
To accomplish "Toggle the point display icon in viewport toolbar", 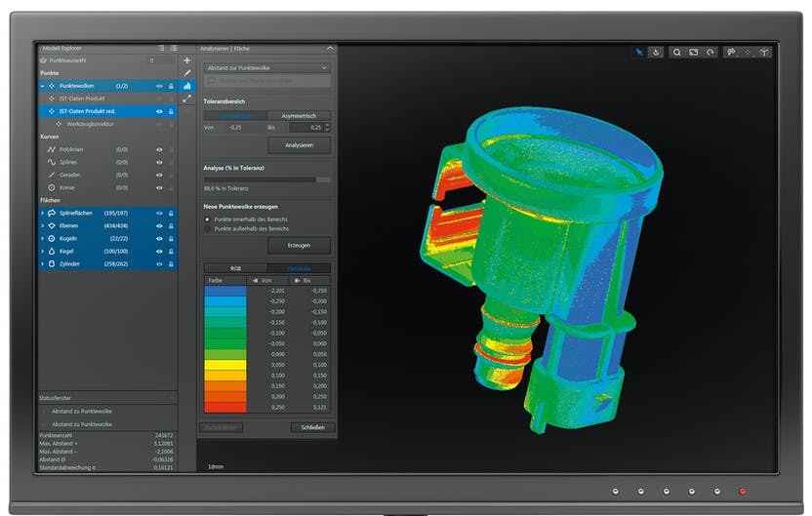I will click(748, 53).
